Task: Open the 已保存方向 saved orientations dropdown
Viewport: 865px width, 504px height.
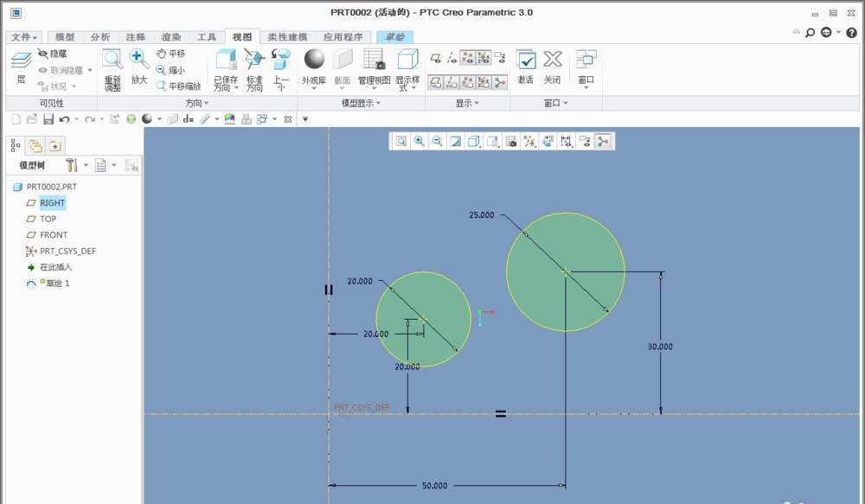Action: click(226, 84)
